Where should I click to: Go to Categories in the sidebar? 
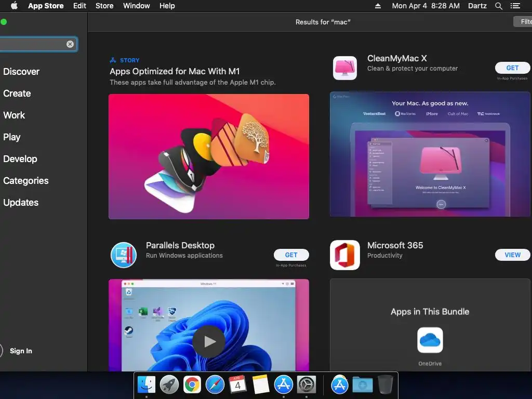point(26,180)
